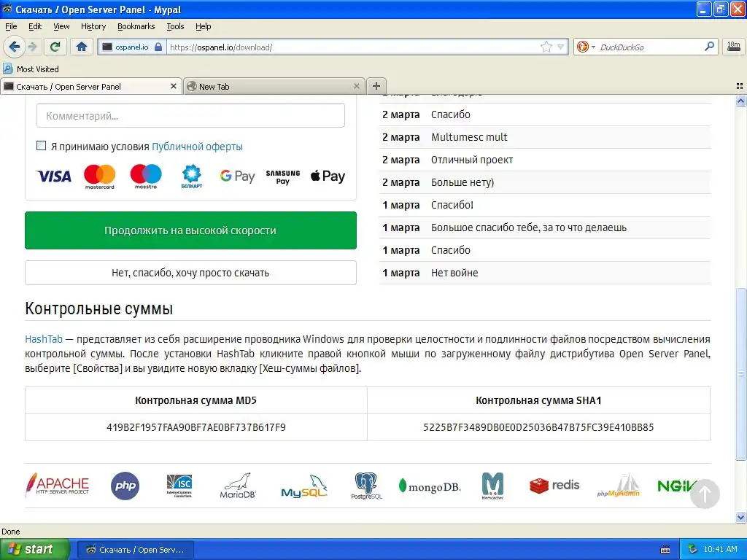This screenshot has width=747, height=560.
Task: Open the Most Visited bookmarks folder
Action: pos(31,69)
